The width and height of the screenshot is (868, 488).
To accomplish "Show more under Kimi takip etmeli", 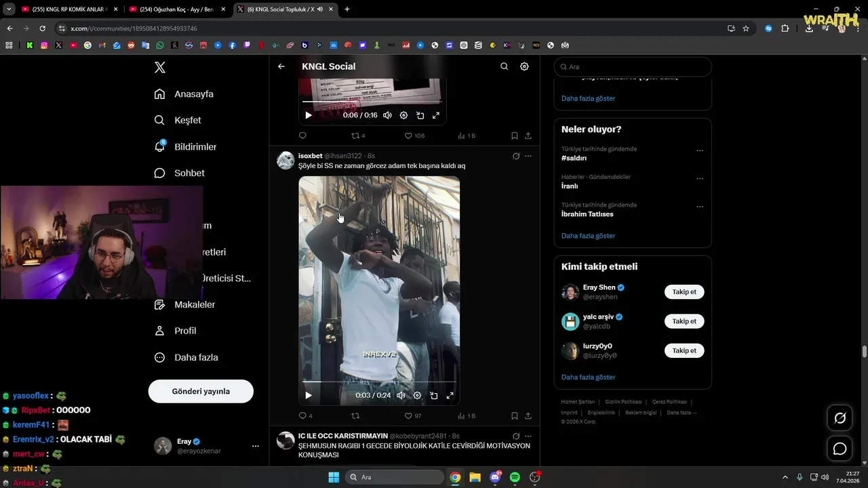I will [x=588, y=377].
